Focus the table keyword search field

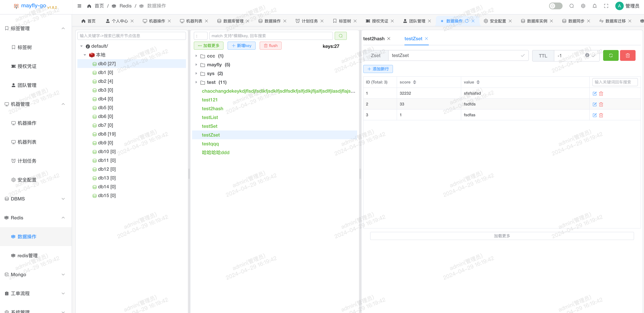tap(615, 82)
